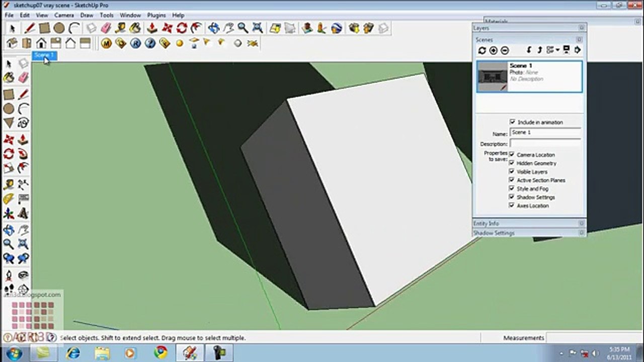
Task: Select the Orbit tool in top toolbar
Action: coord(214,28)
